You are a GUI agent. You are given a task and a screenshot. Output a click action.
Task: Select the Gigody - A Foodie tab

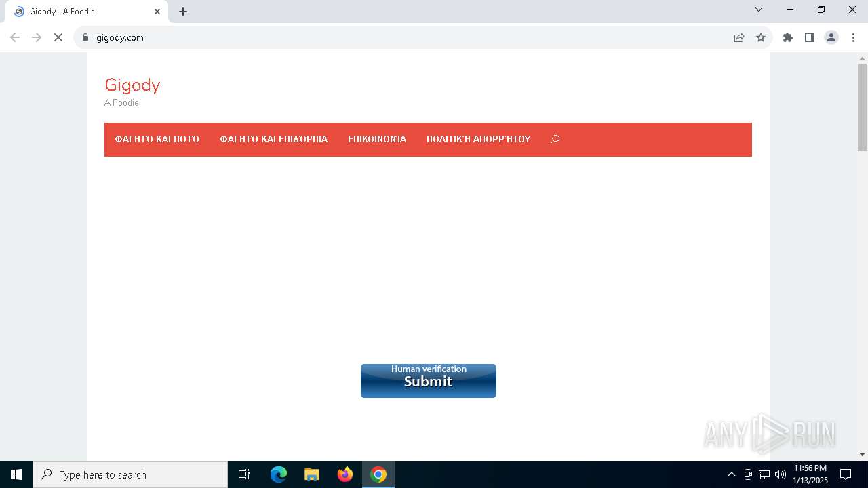point(87,12)
